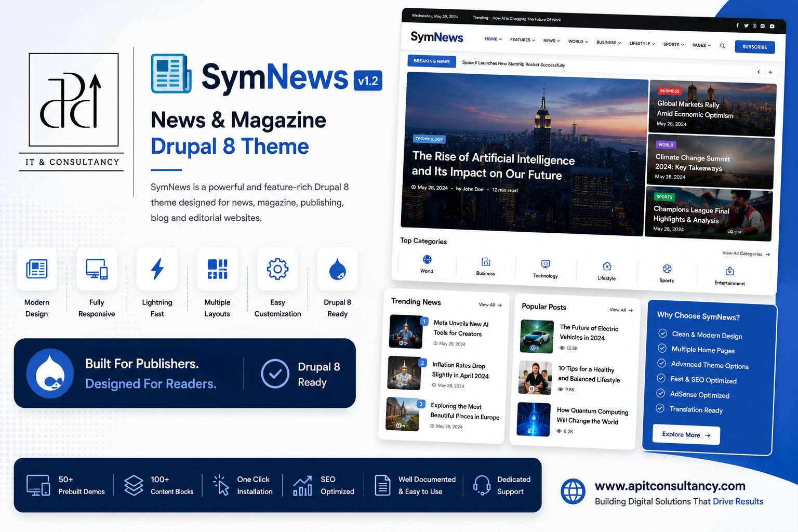Click the Explore More button
This screenshot has width=798, height=532.
coord(686,435)
